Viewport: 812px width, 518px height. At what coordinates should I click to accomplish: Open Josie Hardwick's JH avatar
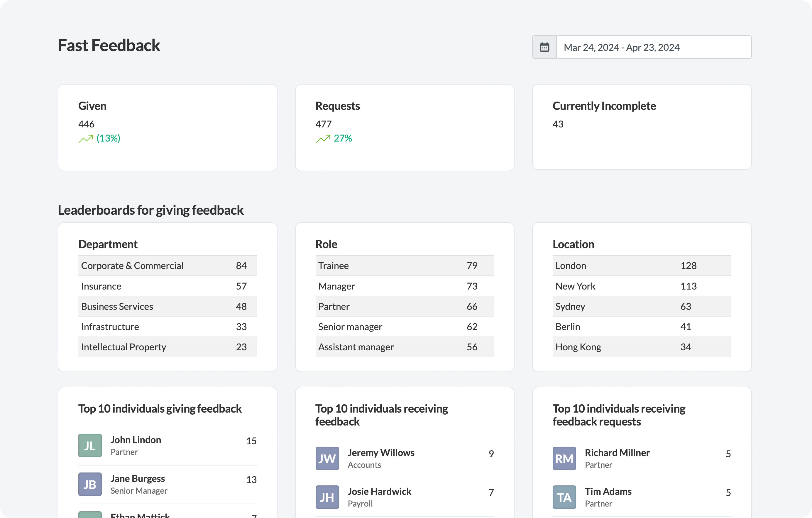point(327,497)
